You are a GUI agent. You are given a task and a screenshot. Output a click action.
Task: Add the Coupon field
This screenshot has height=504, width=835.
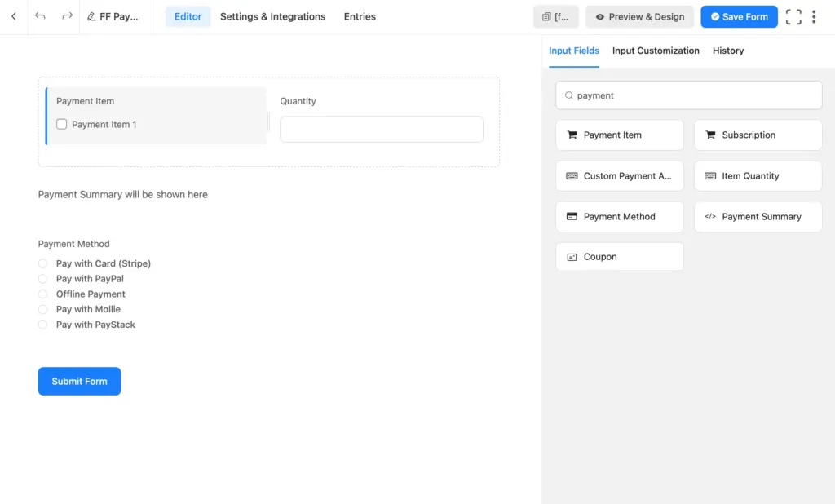point(620,257)
